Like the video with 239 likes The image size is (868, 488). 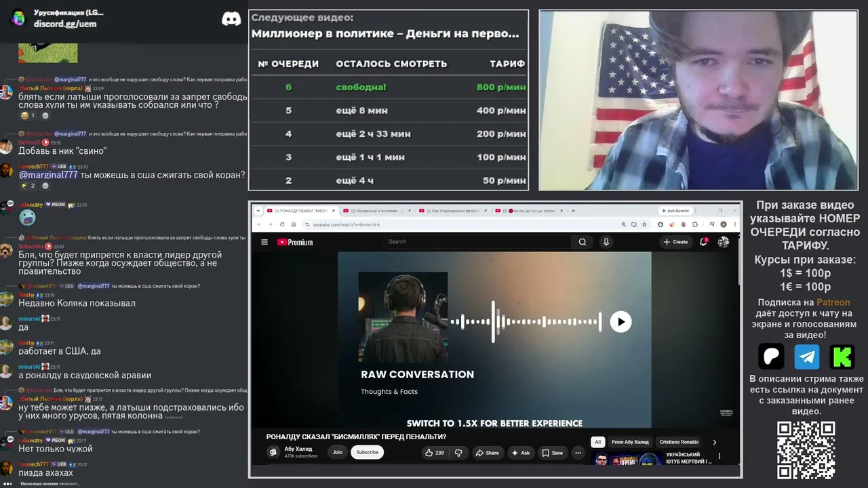434,453
